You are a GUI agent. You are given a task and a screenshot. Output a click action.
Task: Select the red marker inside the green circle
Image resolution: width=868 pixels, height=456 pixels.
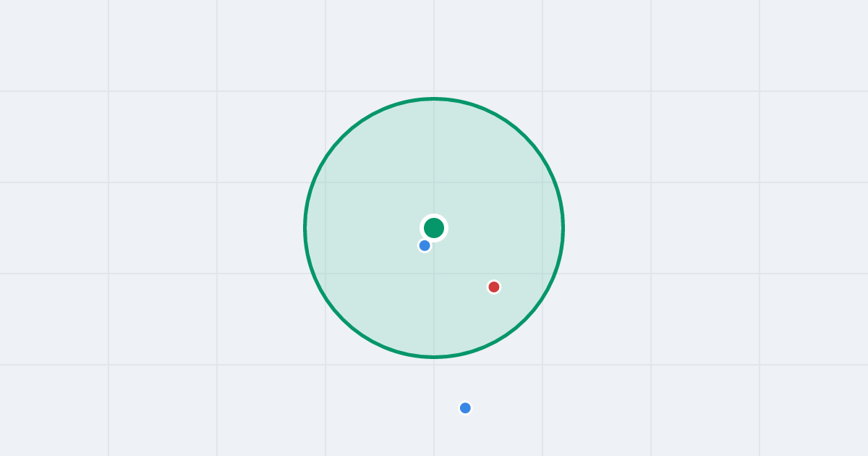point(494,287)
